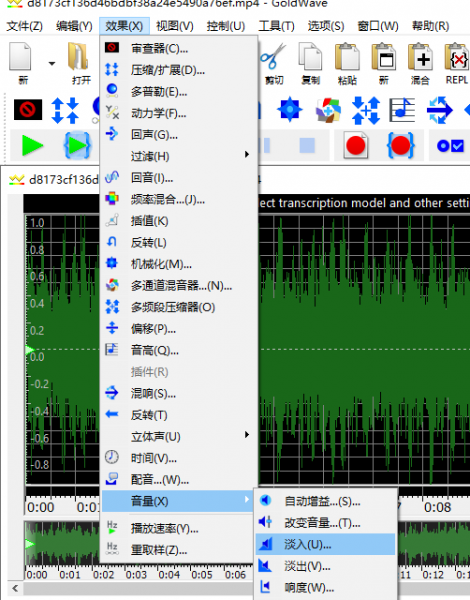Click the reverb arrows toolbar icon

(439, 110)
